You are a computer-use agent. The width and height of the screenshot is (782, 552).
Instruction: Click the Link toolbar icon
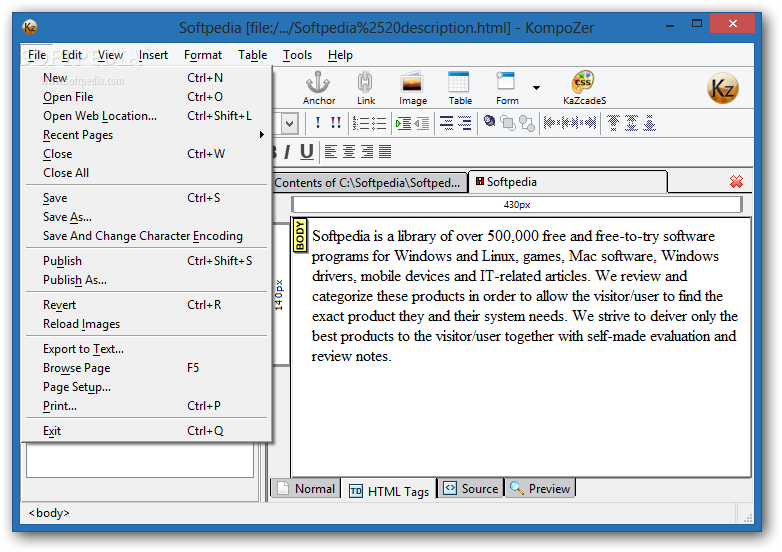coord(366,87)
